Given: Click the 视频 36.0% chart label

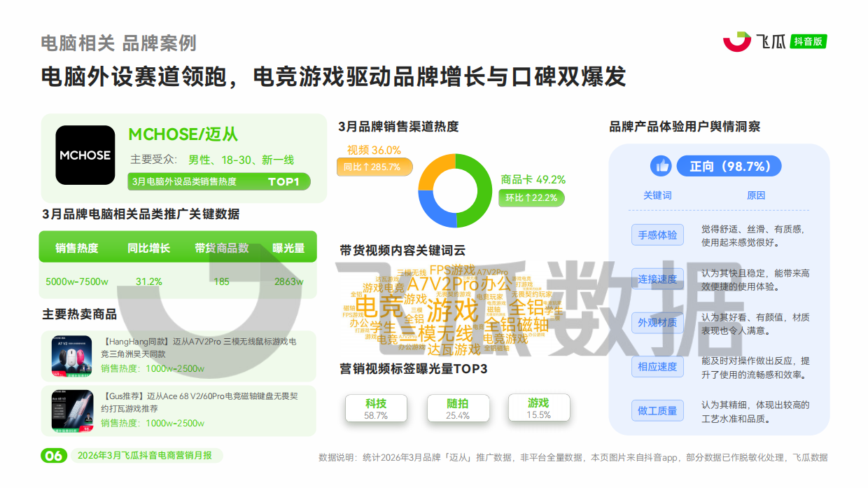Looking at the screenshot, I should (x=374, y=150).
